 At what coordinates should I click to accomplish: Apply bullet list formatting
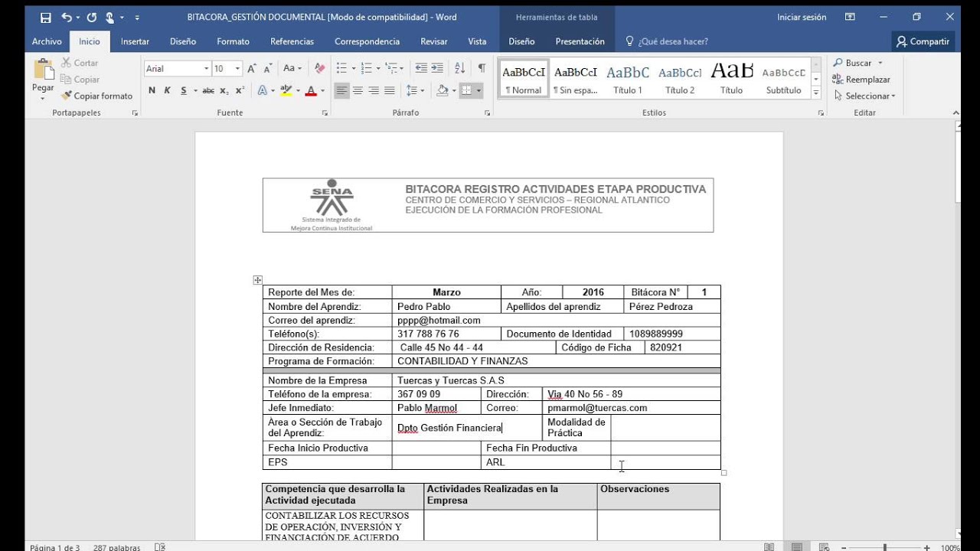(341, 68)
